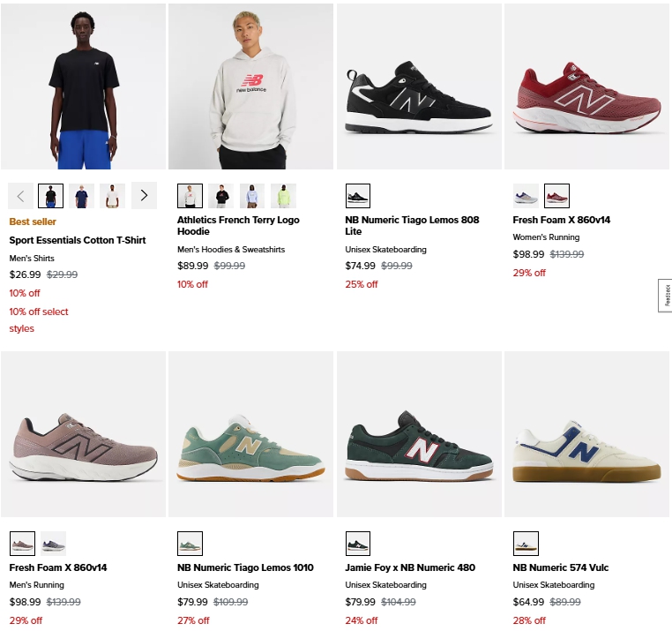Viewport: 672px width, 631px height.
Task: Click the previous-color arrow under the Sport Essentials T-Shirt
Action: pyautogui.click(x=21, y=196)
